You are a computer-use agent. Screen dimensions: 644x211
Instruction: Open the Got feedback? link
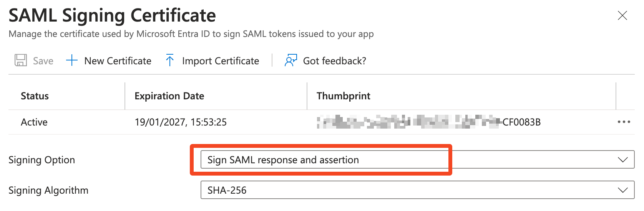point(334,61)
